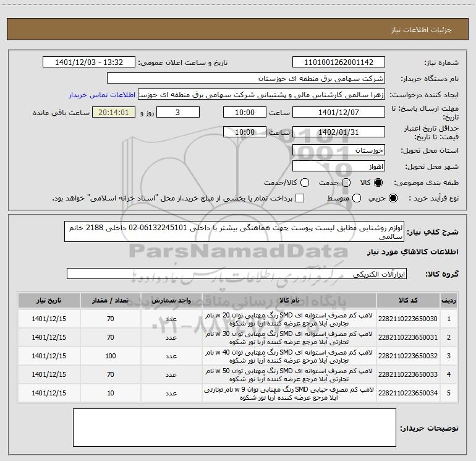Click the 20:14:01 remaining time countdown field

point(113,113)
